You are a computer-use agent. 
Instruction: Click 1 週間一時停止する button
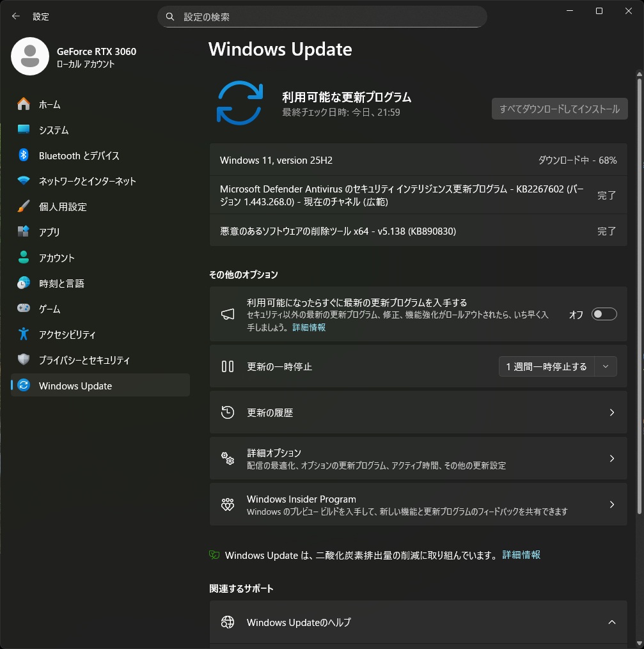click(546, 366)
